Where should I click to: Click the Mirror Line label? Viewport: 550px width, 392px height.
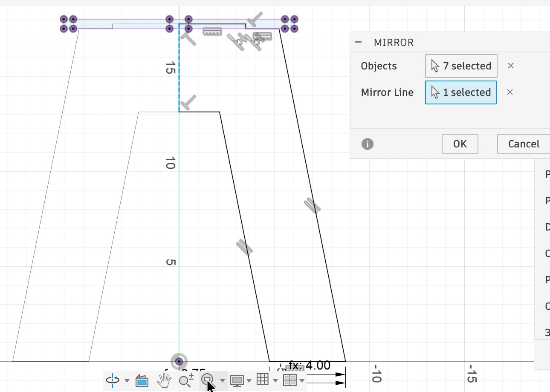click(x=387, y=92)
